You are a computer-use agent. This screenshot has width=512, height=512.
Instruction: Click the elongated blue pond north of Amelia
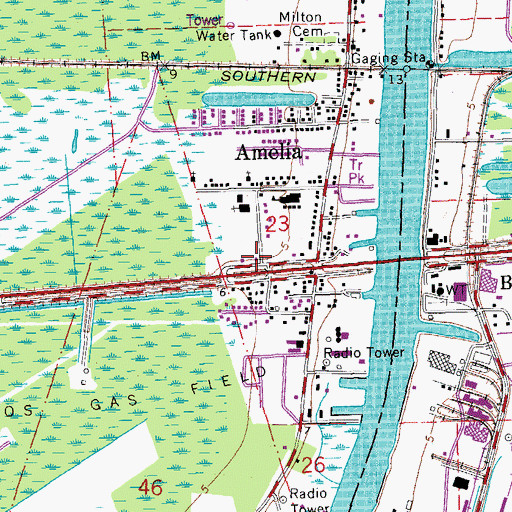point(258,100)
